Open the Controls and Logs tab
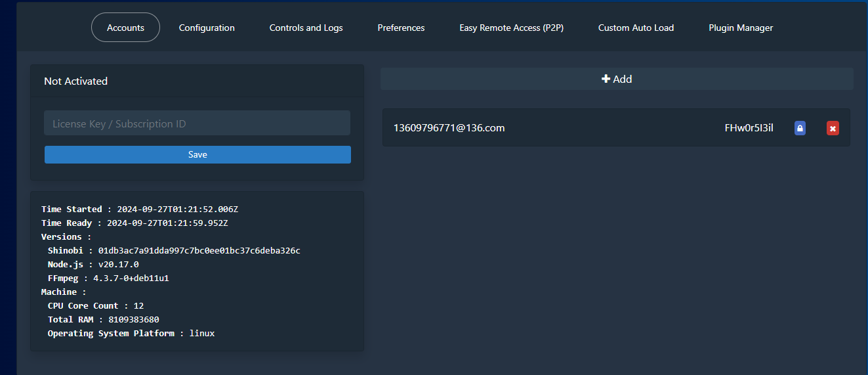This screenshot has height=375, width=868. click(306, 28)
